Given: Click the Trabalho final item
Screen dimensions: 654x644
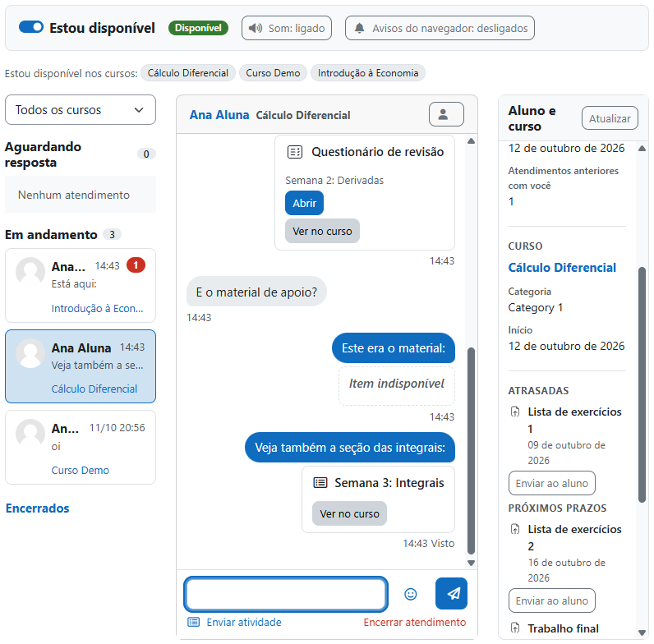Looking at the screenshot, I should [563, 628].
